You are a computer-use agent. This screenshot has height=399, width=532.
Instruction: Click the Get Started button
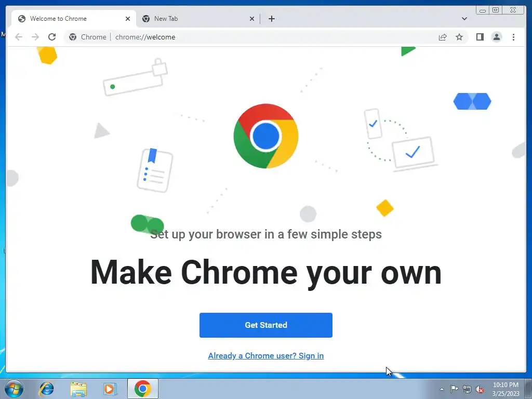tap(265, 325)
